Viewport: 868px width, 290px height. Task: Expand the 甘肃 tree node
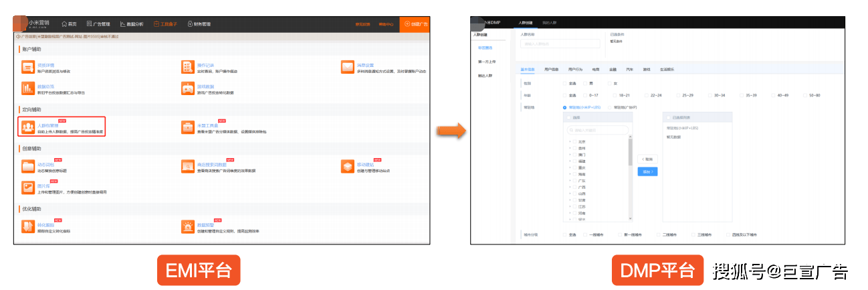570,200
